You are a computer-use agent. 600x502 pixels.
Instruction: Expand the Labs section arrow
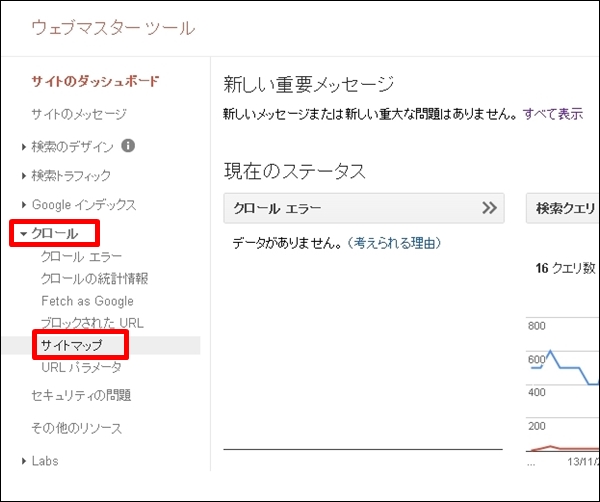[24, 461]
